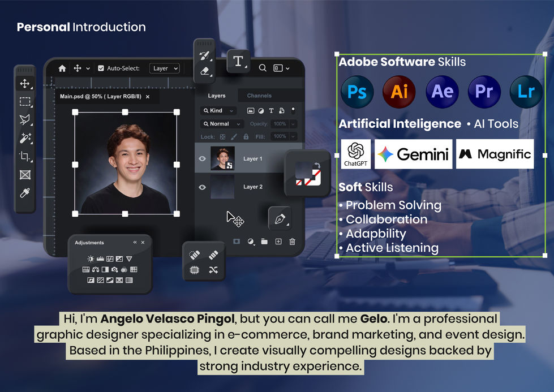Select the Magic Wand tool
The width and height of the screenshot is (554, 392).
point(25,138)
